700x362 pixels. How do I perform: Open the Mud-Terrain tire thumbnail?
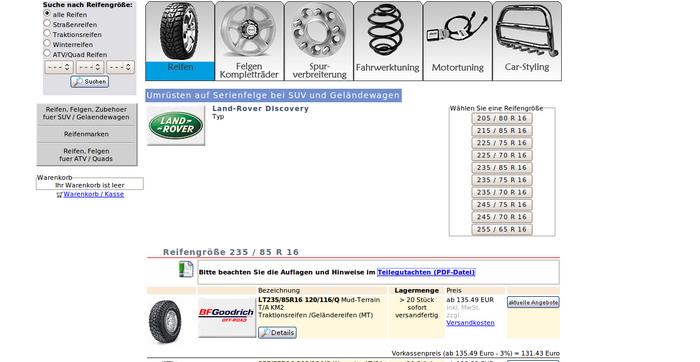coord(166,321)
